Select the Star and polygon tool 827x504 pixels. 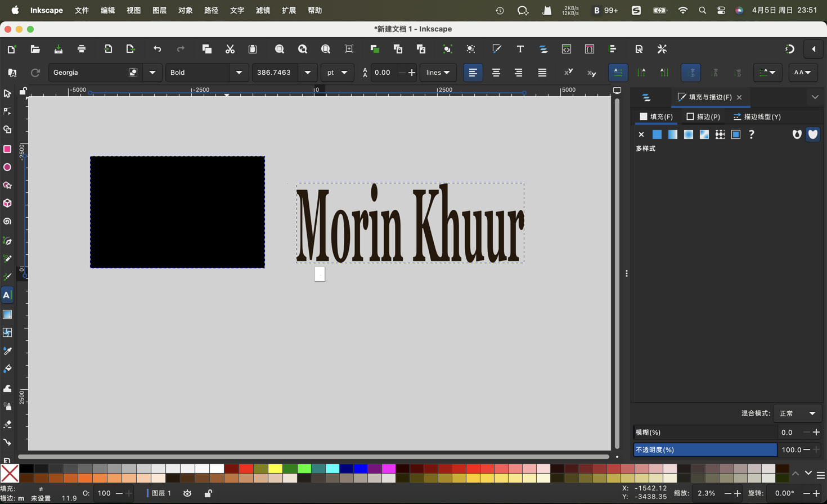pos(7,185)
